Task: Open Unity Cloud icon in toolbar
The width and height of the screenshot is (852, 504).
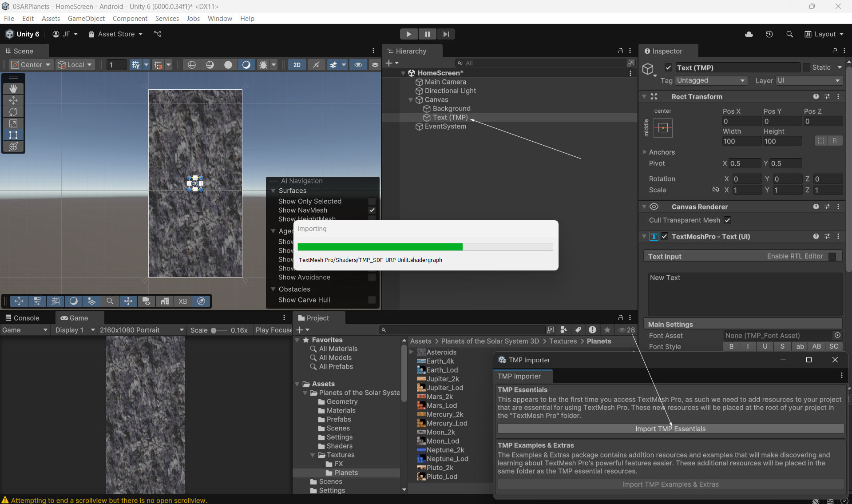Action: pos(749,34)
